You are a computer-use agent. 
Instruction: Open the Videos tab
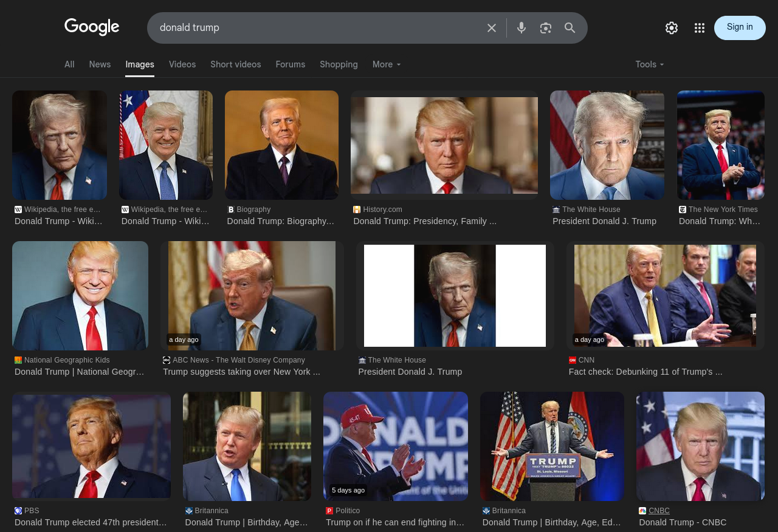182,64
